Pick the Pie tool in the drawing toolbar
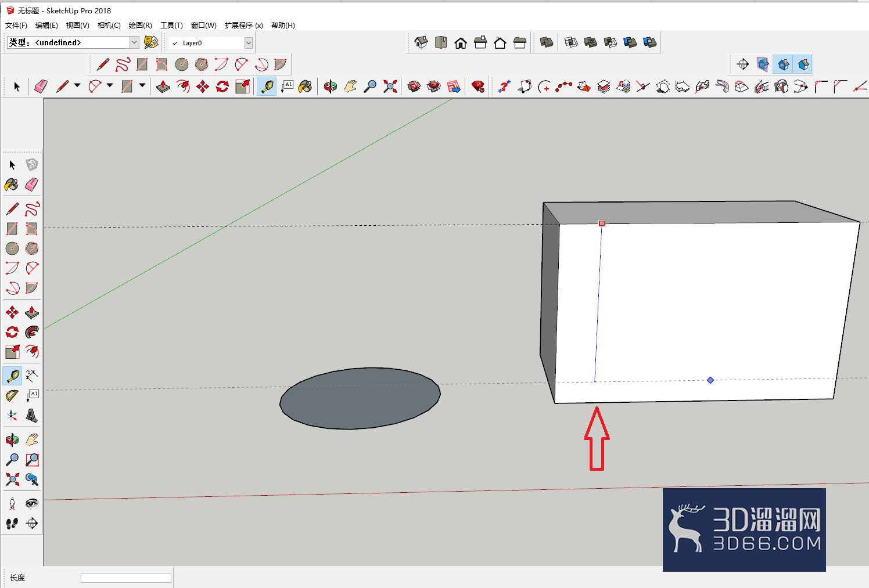 281,64
